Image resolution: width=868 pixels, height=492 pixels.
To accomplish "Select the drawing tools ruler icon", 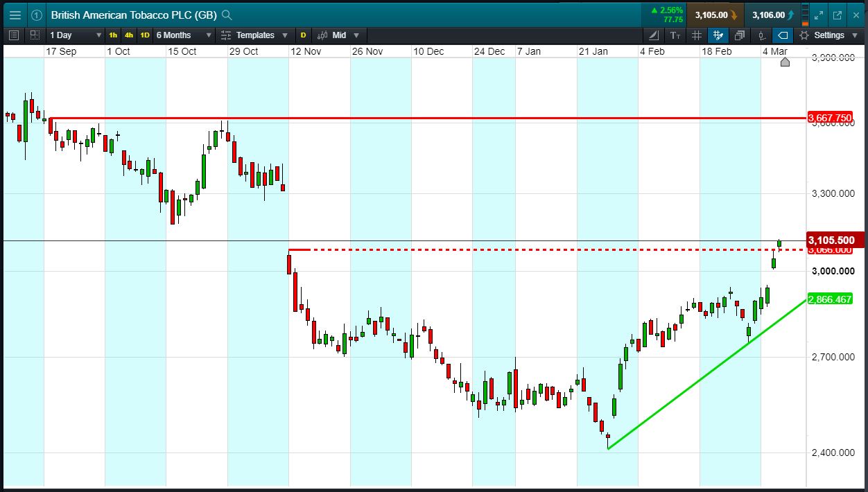I will [654, 35].
